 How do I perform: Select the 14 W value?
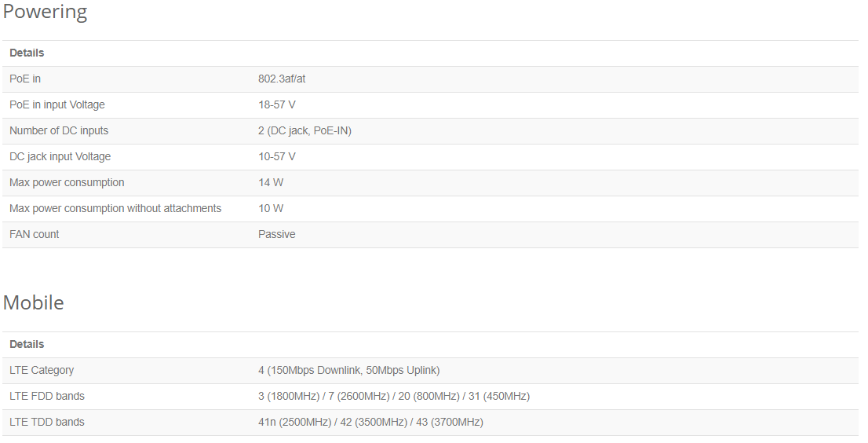tap(271, 183)
